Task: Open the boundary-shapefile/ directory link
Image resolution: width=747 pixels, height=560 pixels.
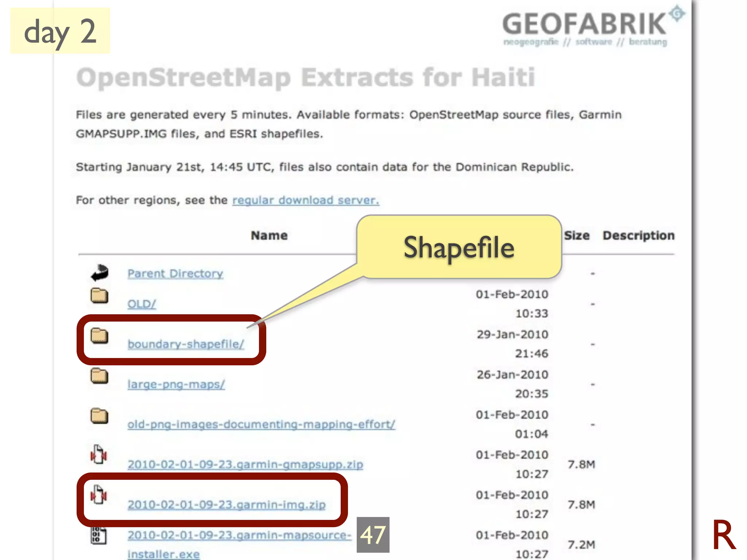Action: (x=186, y=344)
